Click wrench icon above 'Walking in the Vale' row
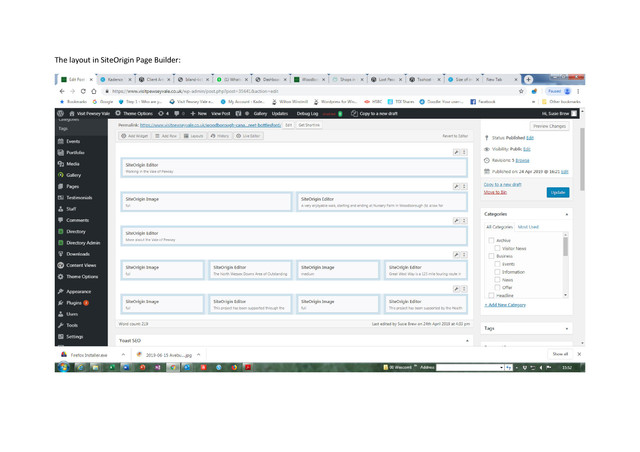The height and width of the screenshot is (452, 640). coord(456,152)
